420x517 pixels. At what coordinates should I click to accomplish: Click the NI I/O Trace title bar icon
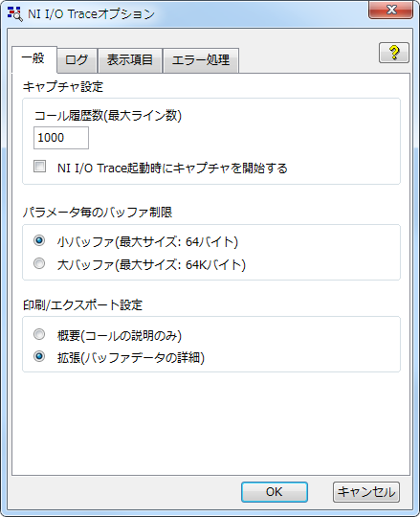[14, 13]
